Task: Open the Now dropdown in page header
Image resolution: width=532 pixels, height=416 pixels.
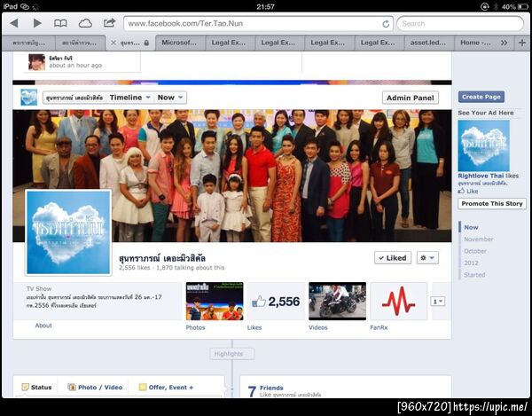Action: [x=170, y=98]
